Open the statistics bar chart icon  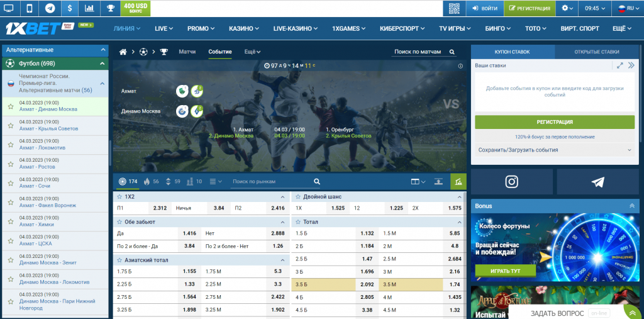[x=90, y=8]
